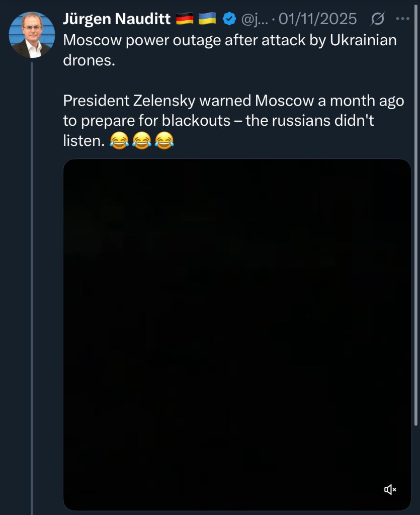The image size is (420, 515).
Task: Open the Grok explain-post icon
Action: coord(377,19)
